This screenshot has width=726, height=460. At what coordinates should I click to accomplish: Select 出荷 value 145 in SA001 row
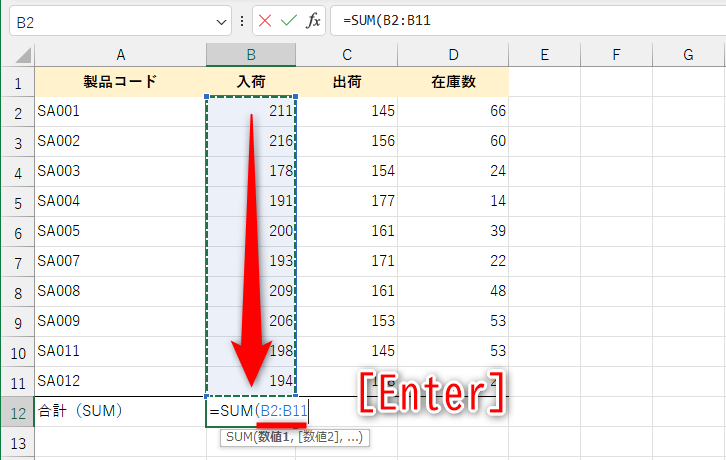click(347, 111)
